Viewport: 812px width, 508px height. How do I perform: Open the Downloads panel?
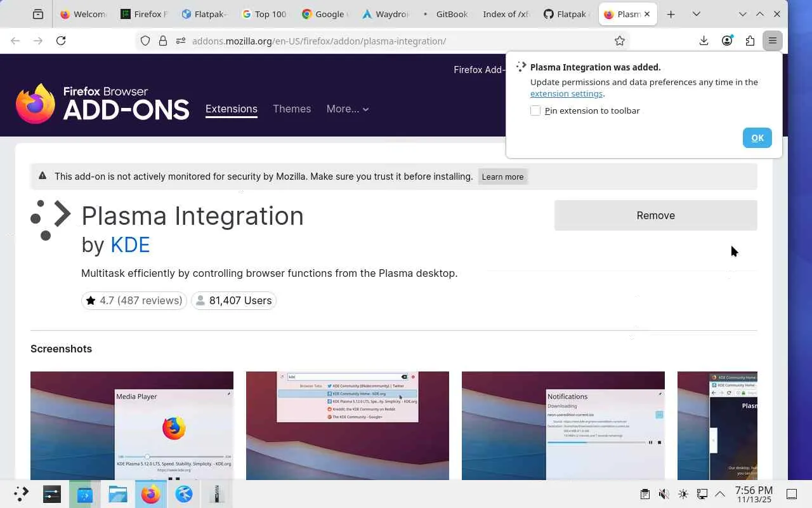pyautogui.click(x=704, y=41)
